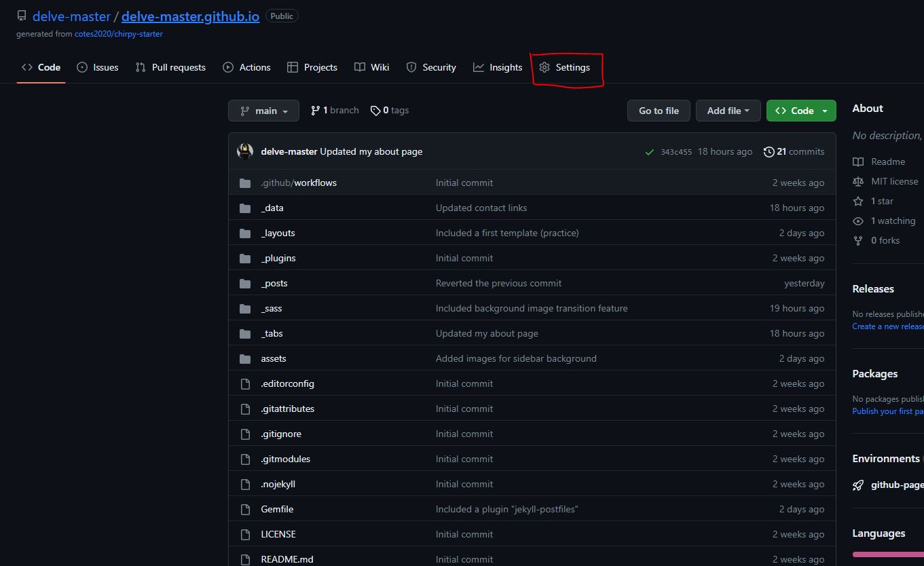The image size is (924, 566).
Task: Click the file icon next to .nojekyll
Action: point(245,484)
